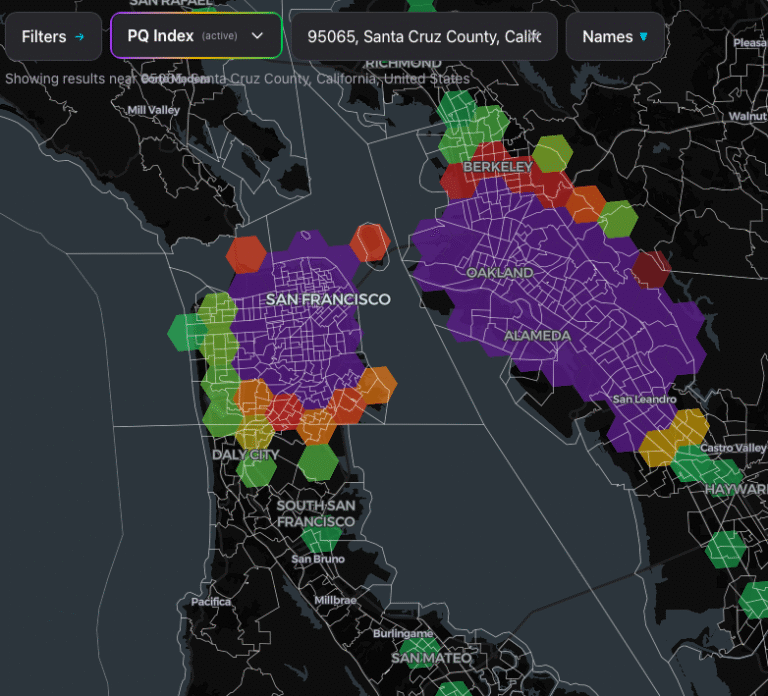Screen dimensions: 768x696
Task: Expand the PQ Index dropdown chevron
Action: pyautogui.click(x=257, y=36)
